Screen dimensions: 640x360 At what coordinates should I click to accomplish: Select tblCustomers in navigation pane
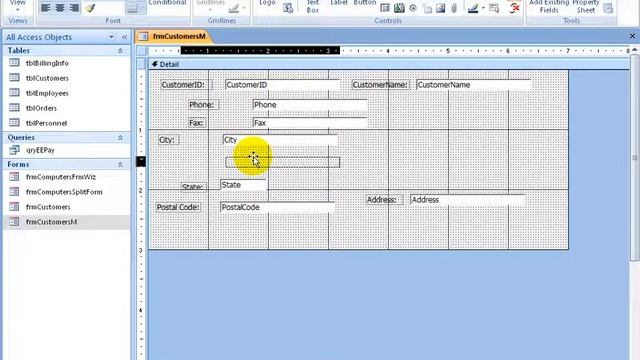(x=47, y=78)
